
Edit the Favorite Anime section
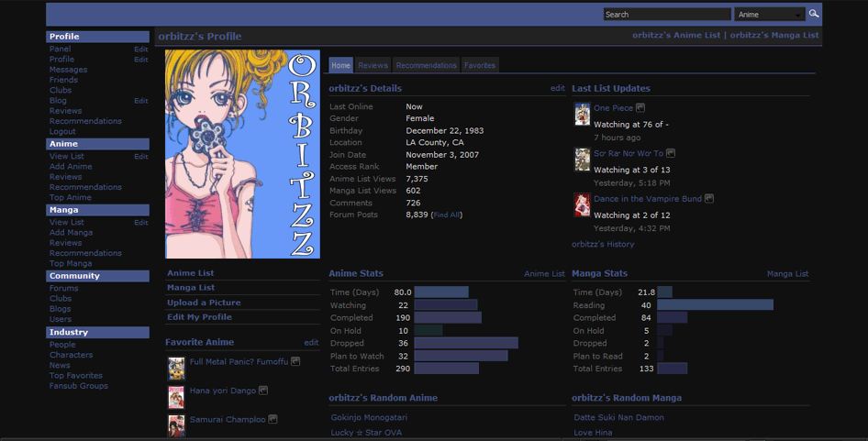point(311,343)
